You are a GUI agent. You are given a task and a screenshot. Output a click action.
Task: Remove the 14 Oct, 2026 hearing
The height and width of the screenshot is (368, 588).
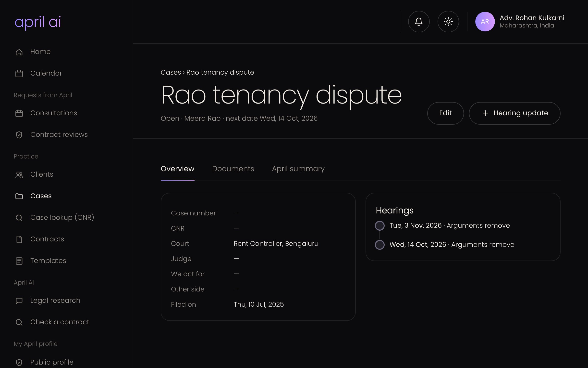coord(502,245)
